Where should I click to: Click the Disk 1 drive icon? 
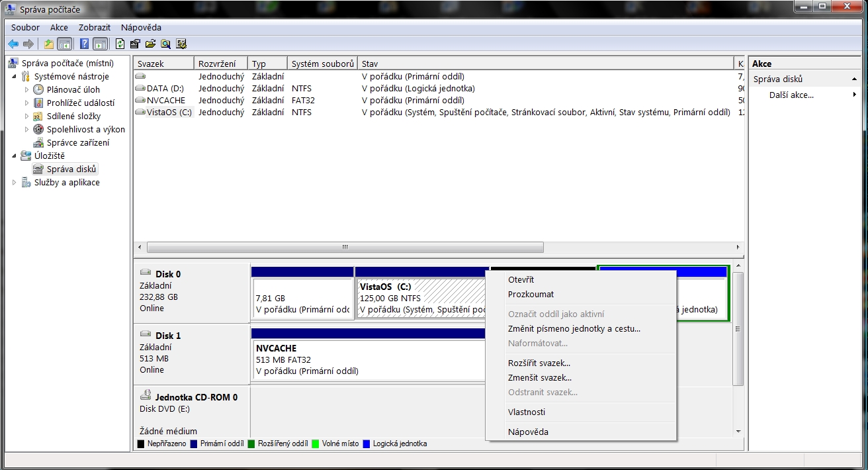[146, 335]
